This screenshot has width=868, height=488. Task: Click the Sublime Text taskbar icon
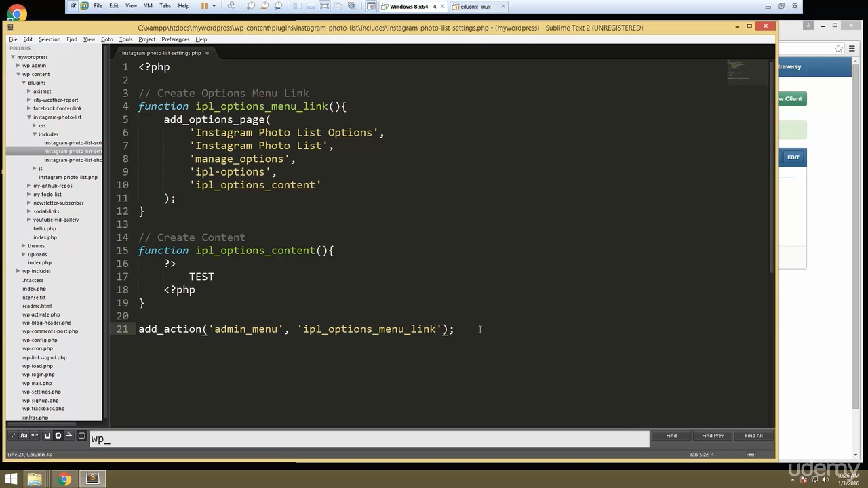coord(93,479)
